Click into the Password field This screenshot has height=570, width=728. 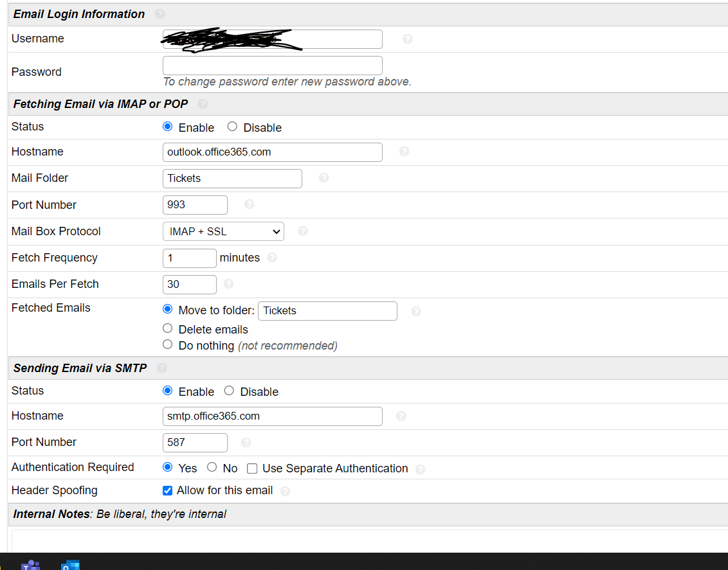pyautogui.click(x=272, y=66)
